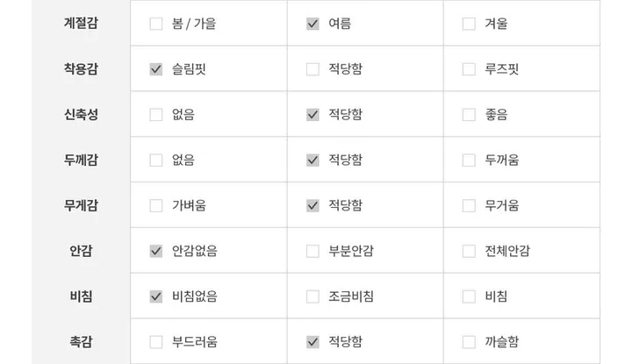
Task: Tick the 조금비침 checkbox
Action: pyautogui.click(x=312, y=296)
